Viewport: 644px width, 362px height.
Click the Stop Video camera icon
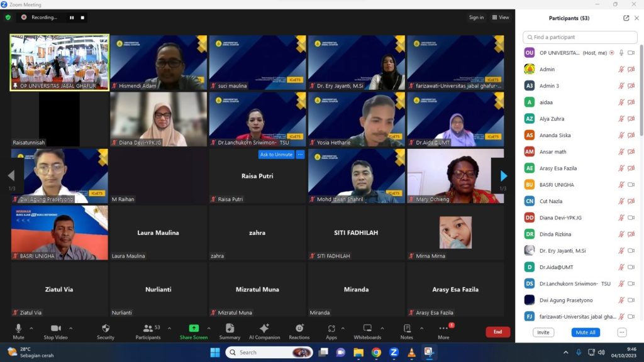coord(55,328)
